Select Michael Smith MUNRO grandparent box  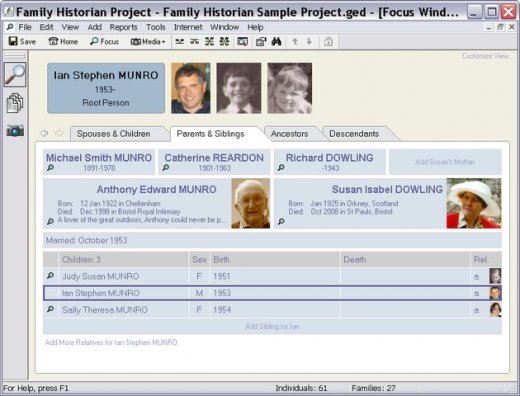tap(99, 162)
